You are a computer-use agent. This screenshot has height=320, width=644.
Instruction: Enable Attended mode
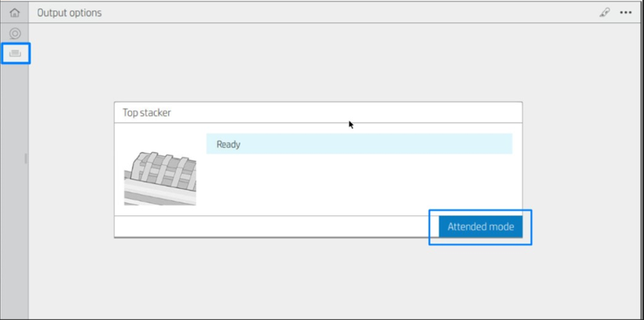coord(480,226)
